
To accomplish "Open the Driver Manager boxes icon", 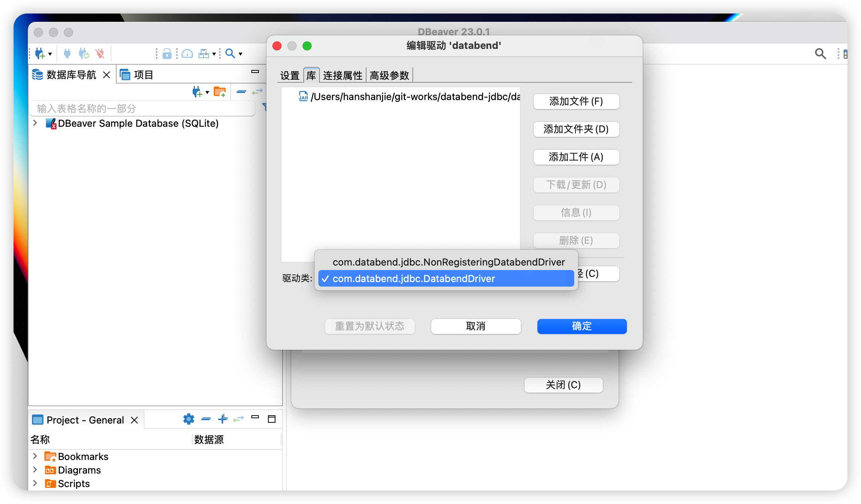I will click(x=204, y=53).
